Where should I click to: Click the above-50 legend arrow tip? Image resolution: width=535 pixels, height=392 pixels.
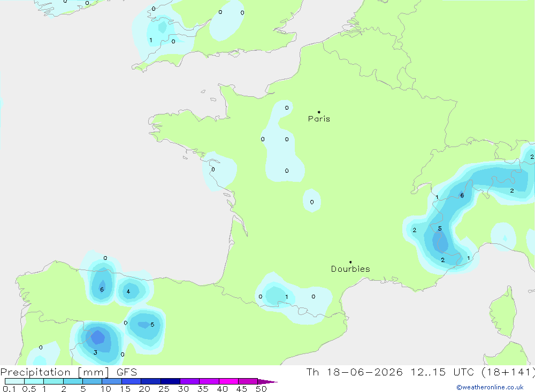coord(267,381)
